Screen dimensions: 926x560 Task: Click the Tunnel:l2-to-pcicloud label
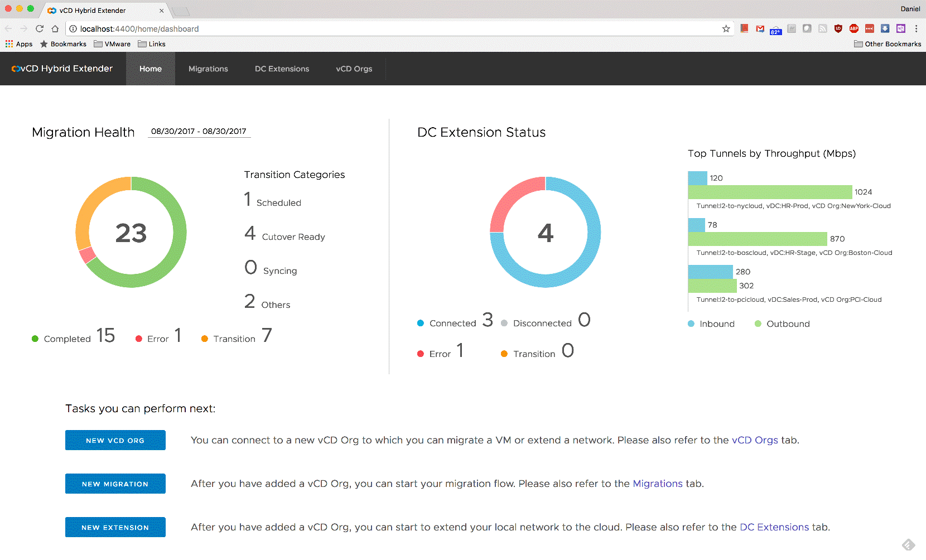pyautogui.click(x=789, y=300)
